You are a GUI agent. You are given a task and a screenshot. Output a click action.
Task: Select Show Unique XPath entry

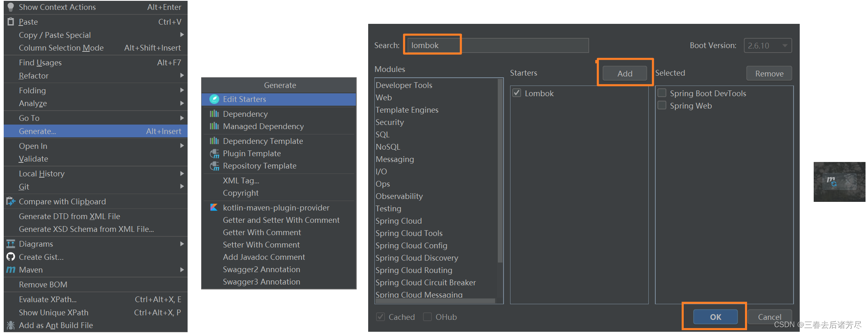[95, 312]
